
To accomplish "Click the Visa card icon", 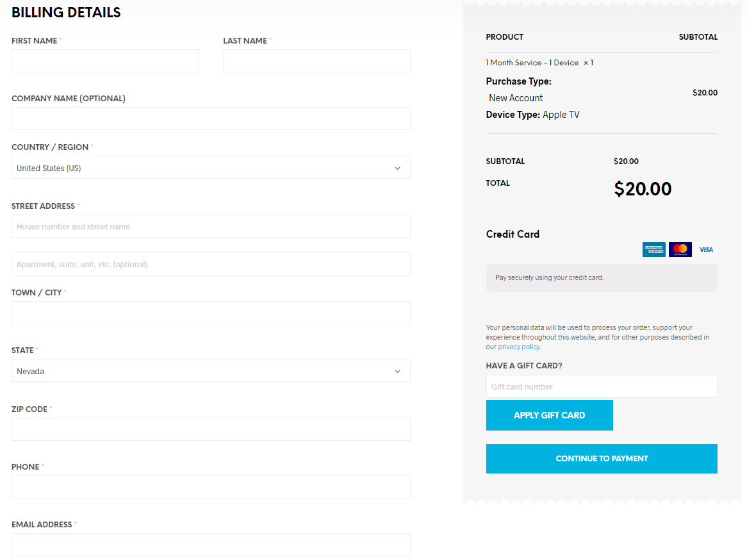I will (706, 249).
